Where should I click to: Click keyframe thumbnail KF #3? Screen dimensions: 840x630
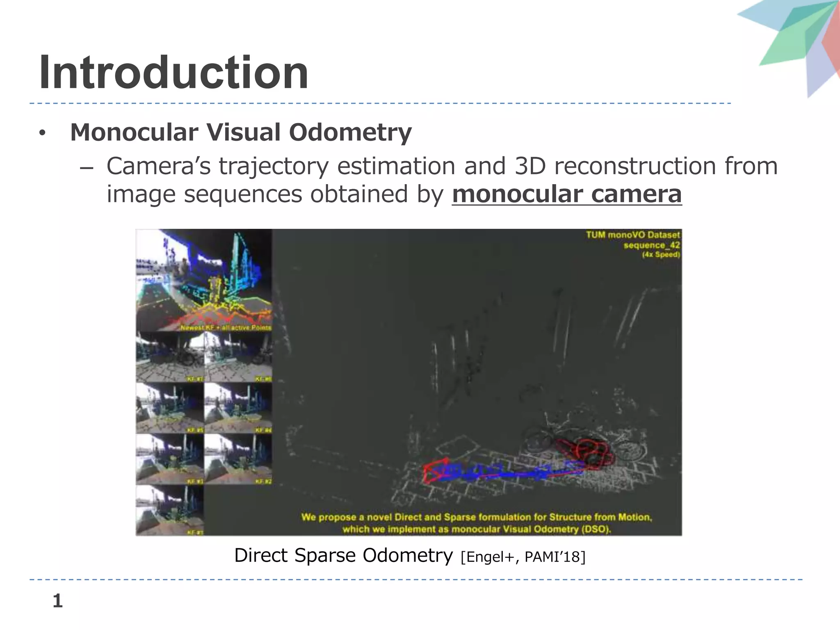[170, 459]
